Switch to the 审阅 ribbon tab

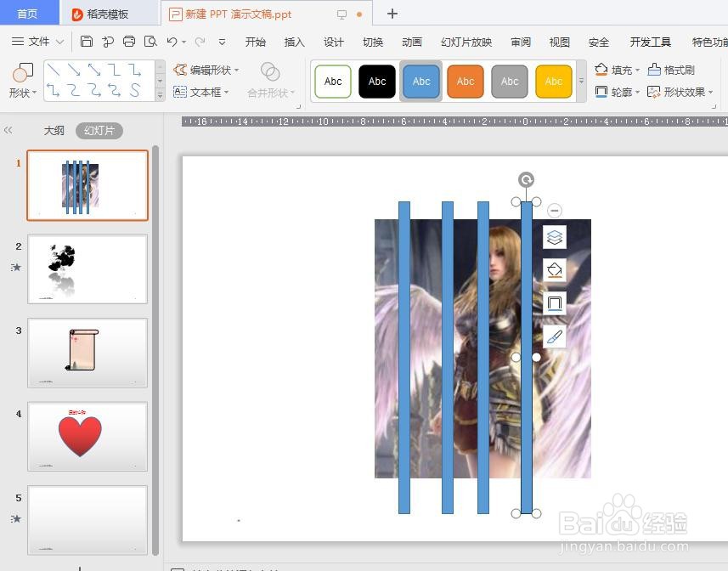(x=521, y=42)
